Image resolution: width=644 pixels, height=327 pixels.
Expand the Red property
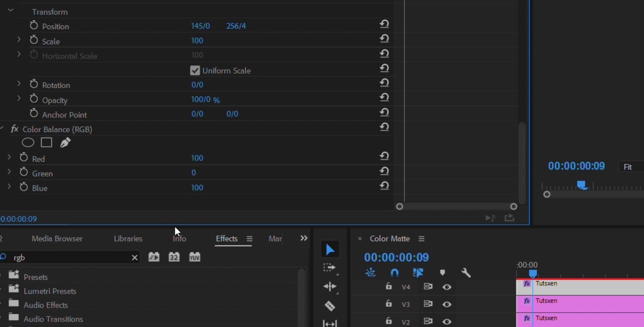[x=9, y=157]
